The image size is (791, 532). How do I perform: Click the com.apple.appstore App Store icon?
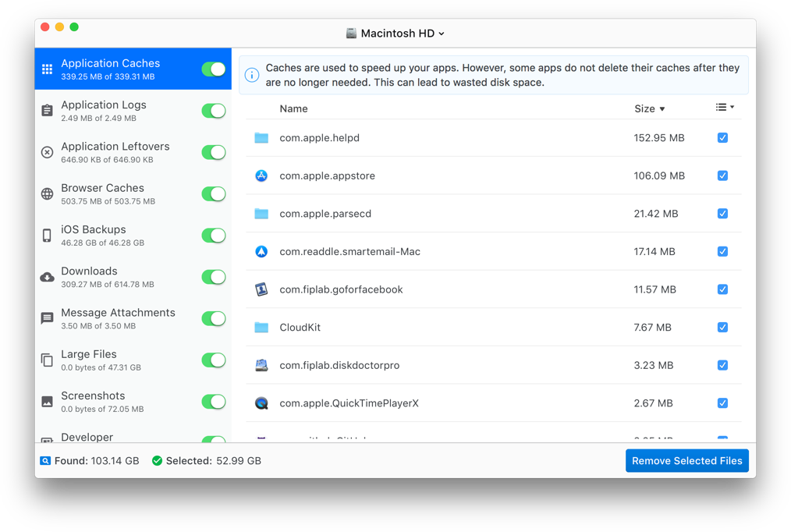261,176
